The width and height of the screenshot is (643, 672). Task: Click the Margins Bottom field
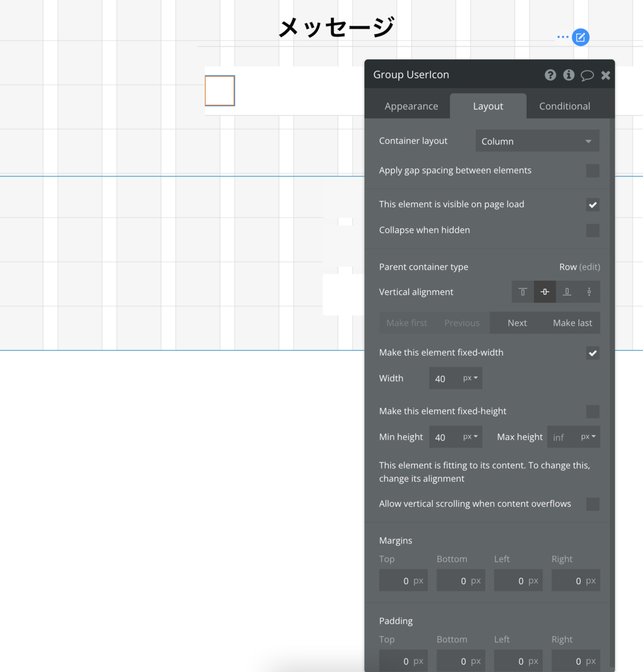[461, 581]
